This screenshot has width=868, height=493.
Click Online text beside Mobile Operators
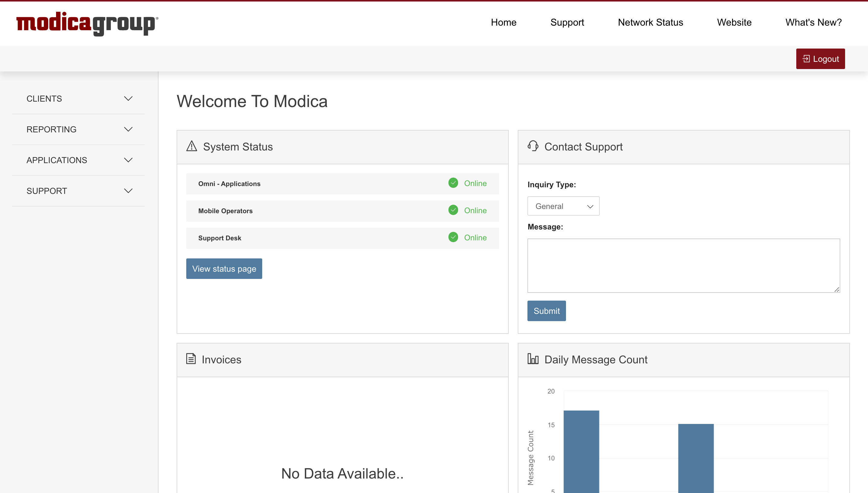[475, 210]
